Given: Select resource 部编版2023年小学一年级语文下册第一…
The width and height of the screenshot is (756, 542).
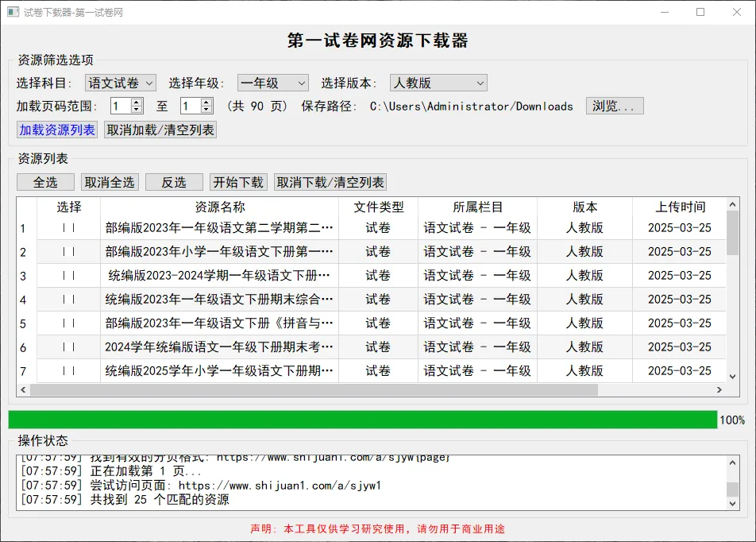Looking at the screenshot, I should 220,251.
